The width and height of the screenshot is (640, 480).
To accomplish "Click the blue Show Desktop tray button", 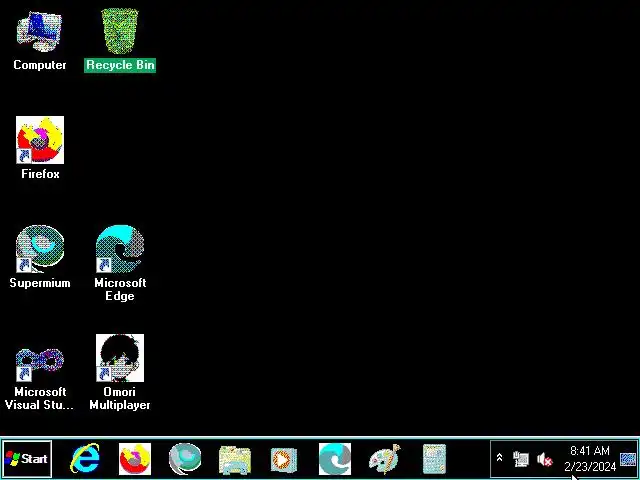I will [x=628, y=459].
